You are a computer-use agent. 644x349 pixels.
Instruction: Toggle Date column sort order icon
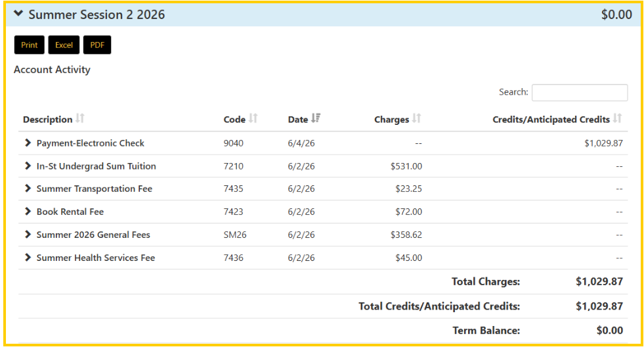pos(316,118)
